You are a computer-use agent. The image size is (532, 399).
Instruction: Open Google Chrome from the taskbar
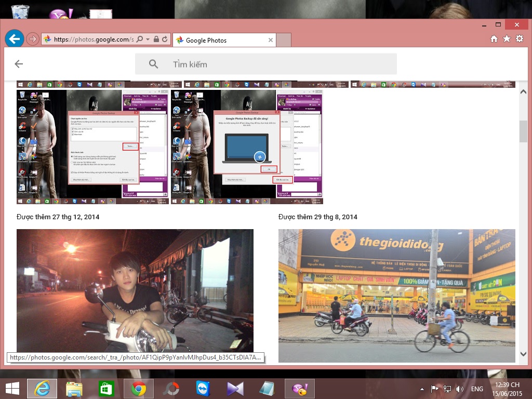tap(138, 389)
